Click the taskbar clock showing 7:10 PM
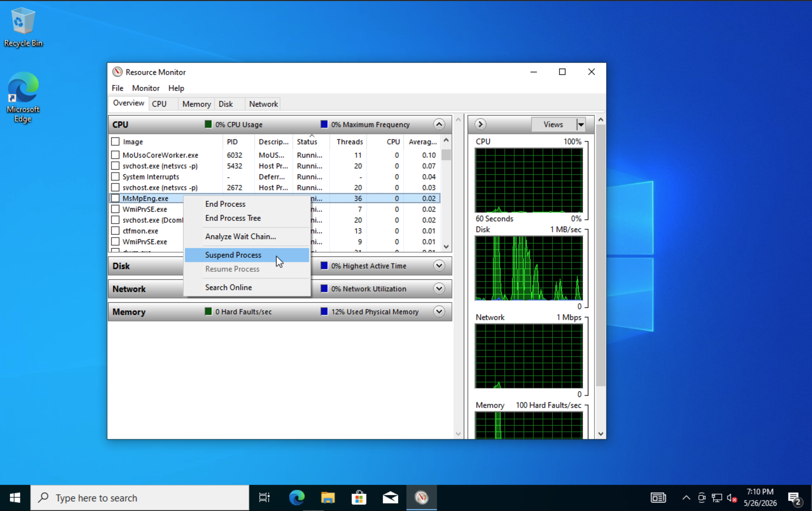The image size is (812, 511). click(760, 498)
